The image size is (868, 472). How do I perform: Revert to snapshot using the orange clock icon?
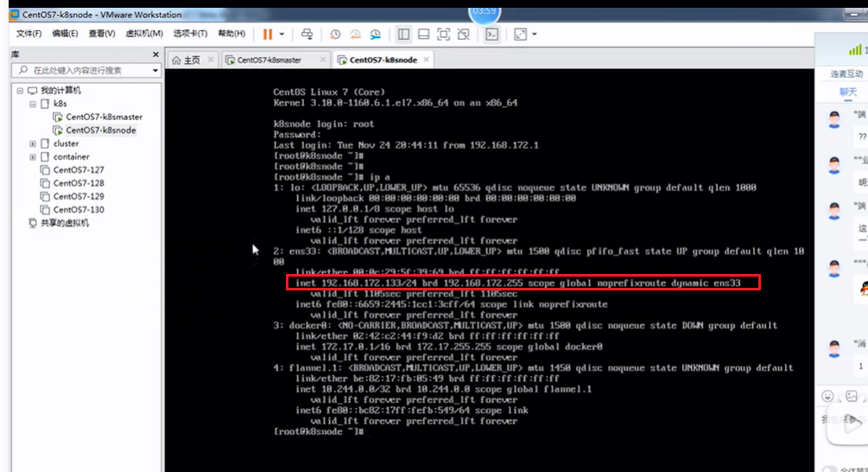tap(355, 35)
